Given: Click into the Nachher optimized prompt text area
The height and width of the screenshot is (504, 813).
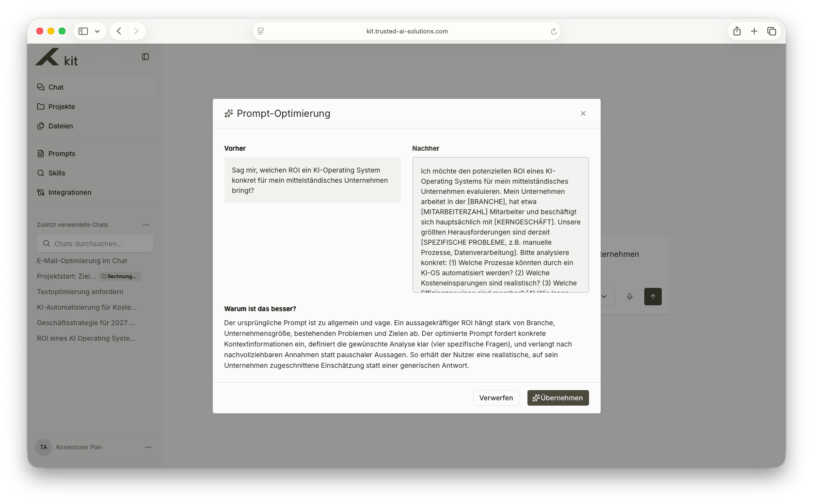Looking at the screenshot, I should [x=500, y=225].
